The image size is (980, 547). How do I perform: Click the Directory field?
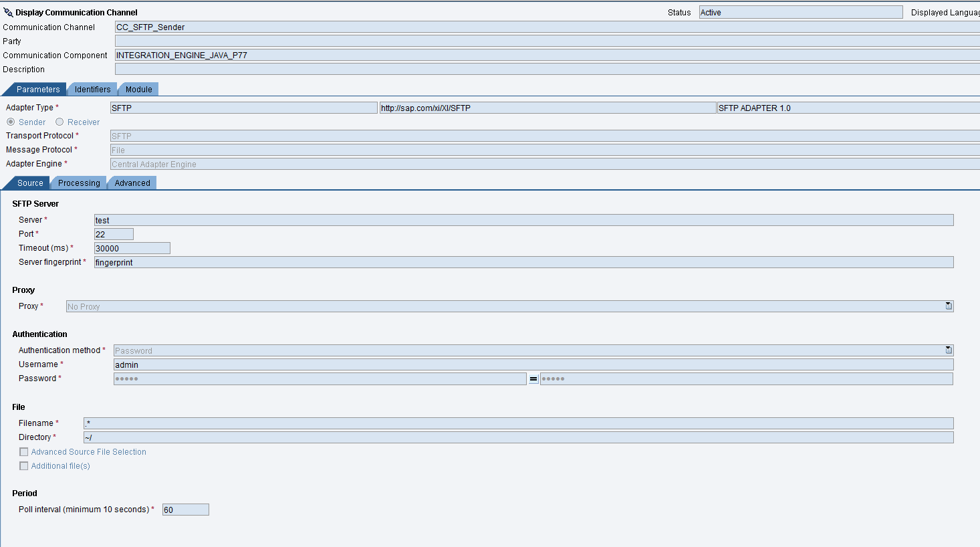click(519, 437)
